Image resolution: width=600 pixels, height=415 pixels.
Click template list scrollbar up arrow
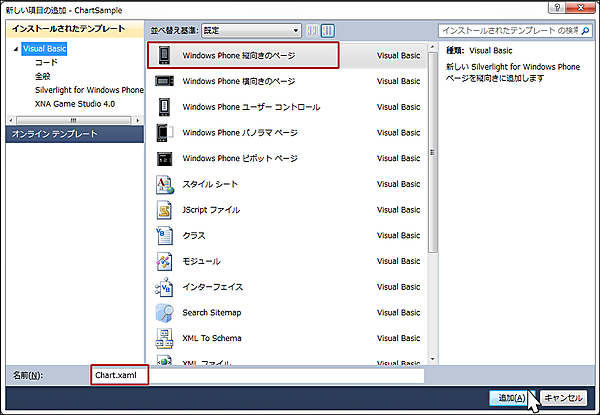click(x=433, y=47)
